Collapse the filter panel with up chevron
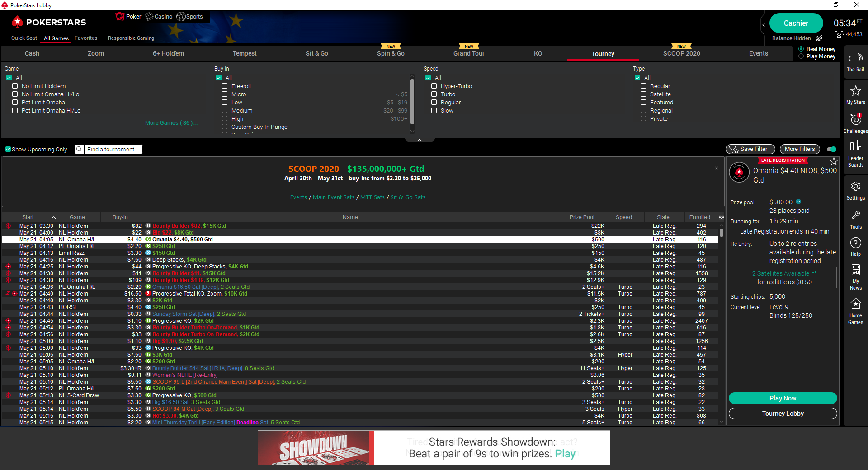Viewport: 868px width, 470px height. point(420,140)
